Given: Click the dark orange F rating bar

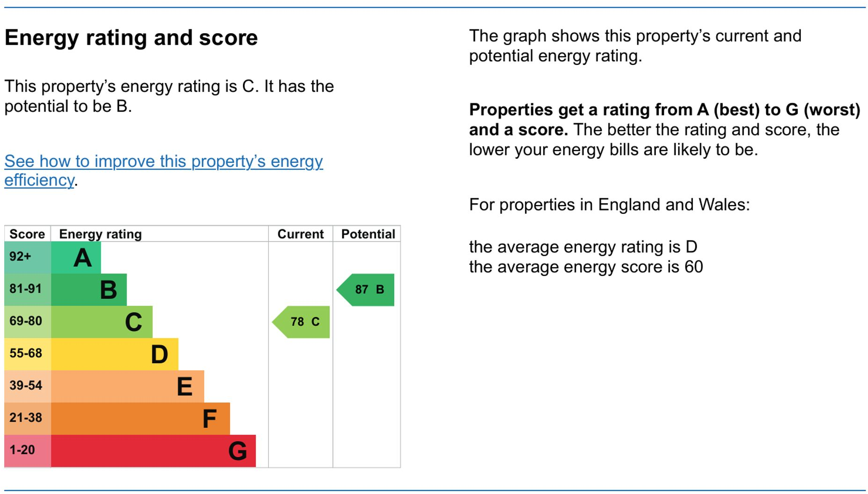Looking at the screenshot, I should point(140,419).
